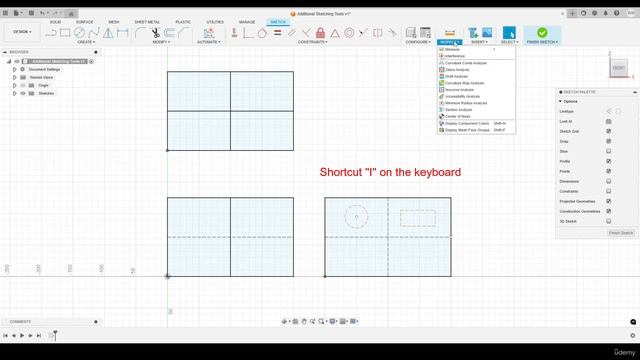This screenshot has width=640, height=360.
Task: Enable the Dimensions checkbox
Action: pyautogui.click(x=609, y=181)
